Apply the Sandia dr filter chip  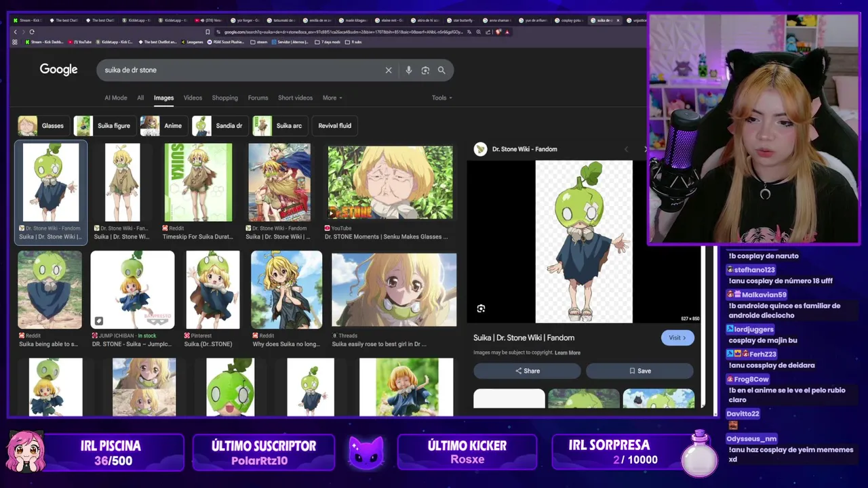coord(219,125)
